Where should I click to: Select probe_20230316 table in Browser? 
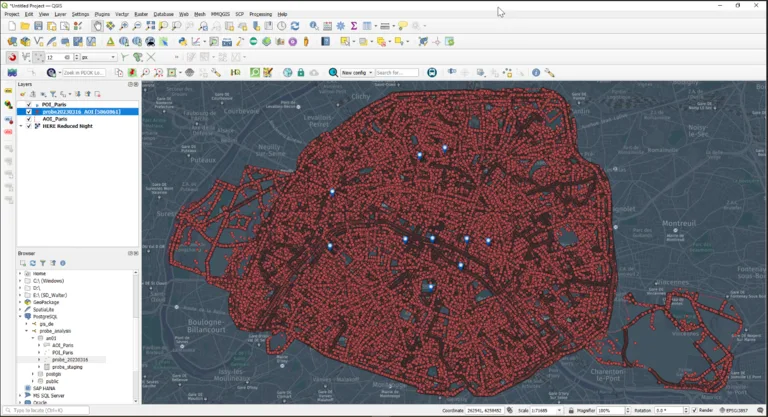[70, 360]
